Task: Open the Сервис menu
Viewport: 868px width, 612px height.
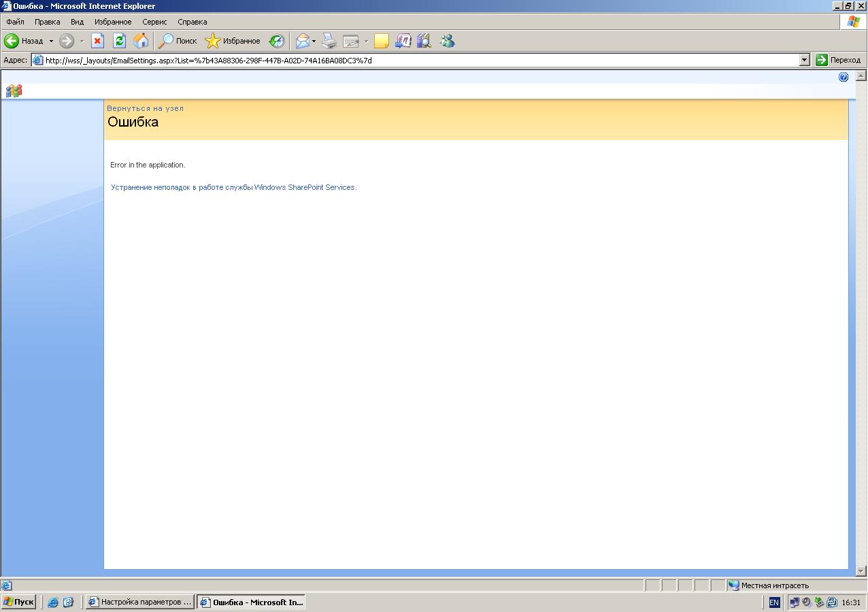Action: (x=154, y=22)
